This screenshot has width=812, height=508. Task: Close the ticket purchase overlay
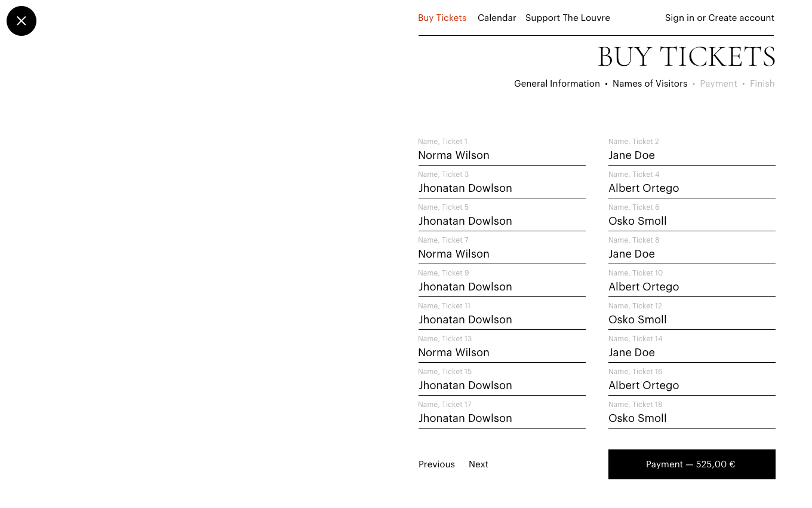point(21,21)
